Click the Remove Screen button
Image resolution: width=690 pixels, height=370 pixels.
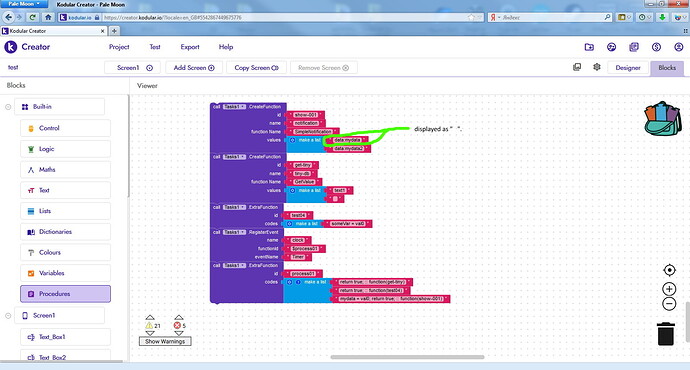[x=323, y=67]
